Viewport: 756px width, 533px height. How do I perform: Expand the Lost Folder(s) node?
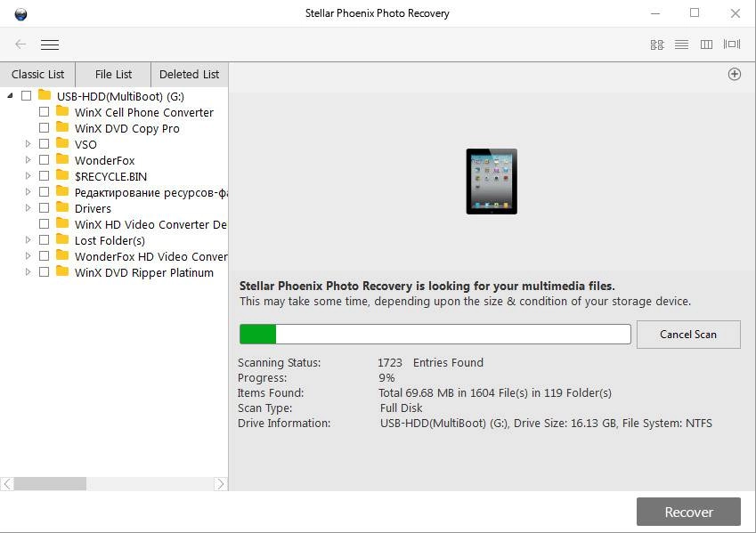coord(28,240)
